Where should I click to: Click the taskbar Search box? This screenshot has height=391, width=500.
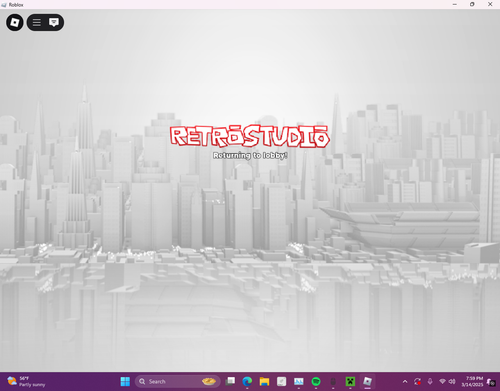click(178, 381)
